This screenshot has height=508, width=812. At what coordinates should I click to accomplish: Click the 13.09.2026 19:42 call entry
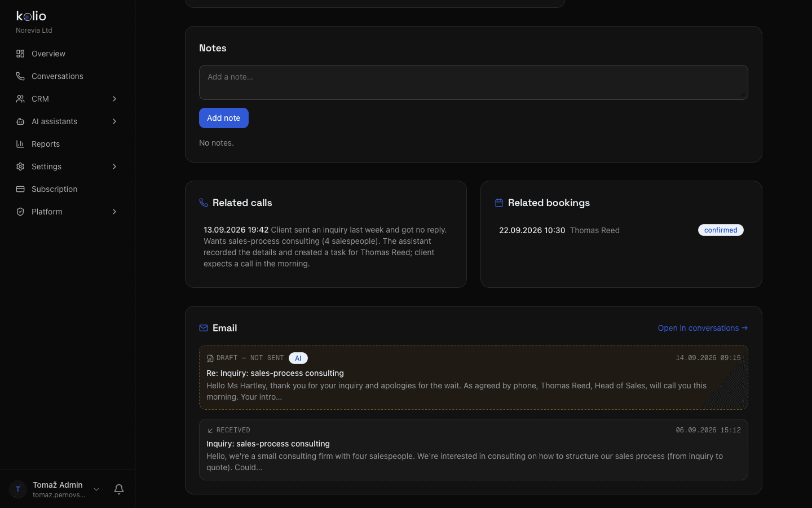[326, 247]
